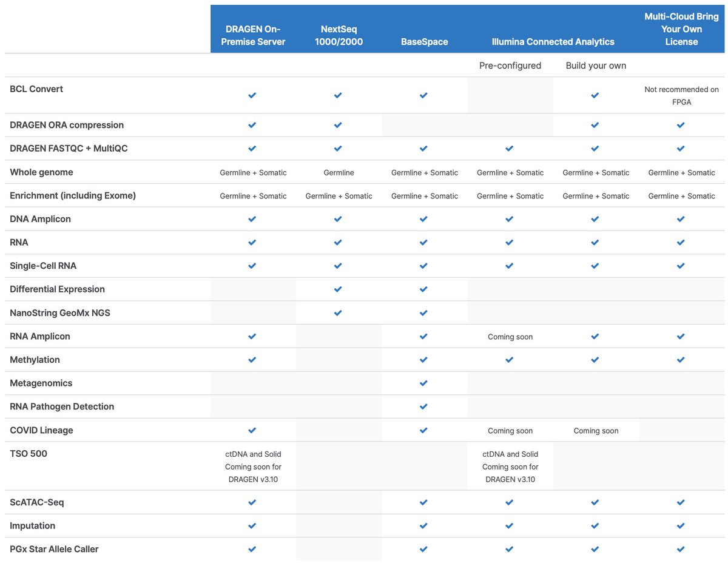
Task: Select the NextSeq 1000/2000 column header
Action: [x=339, y=35]
